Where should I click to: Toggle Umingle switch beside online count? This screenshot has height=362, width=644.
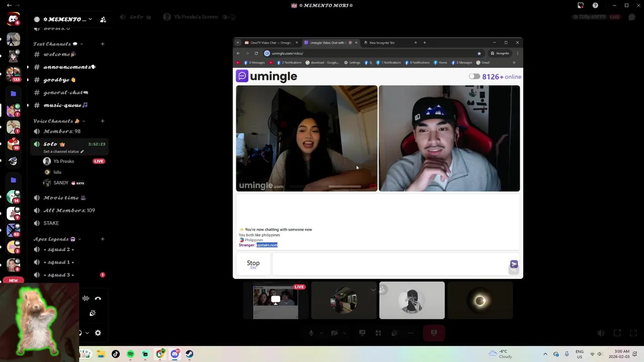point(474,76)
